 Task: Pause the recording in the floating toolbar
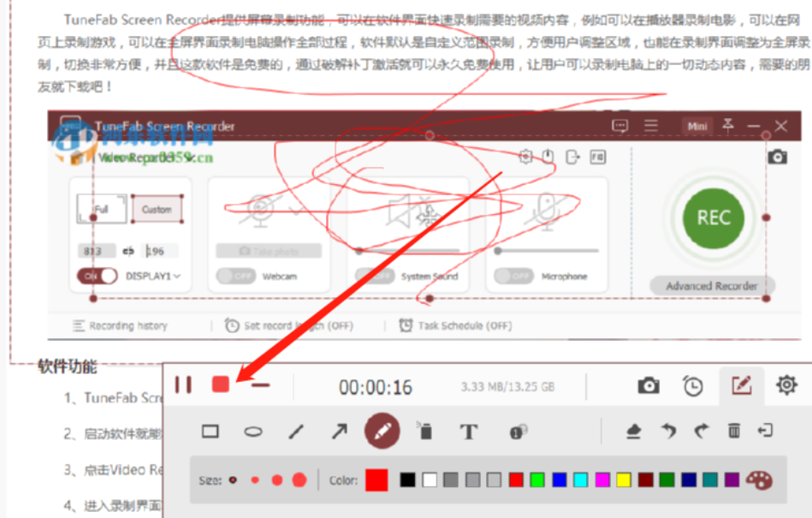coord(183,385)
